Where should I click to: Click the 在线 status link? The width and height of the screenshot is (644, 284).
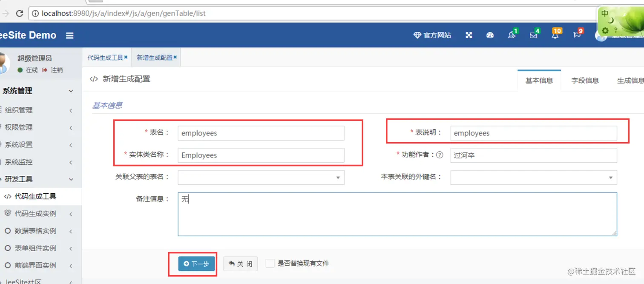pos(28,70)
